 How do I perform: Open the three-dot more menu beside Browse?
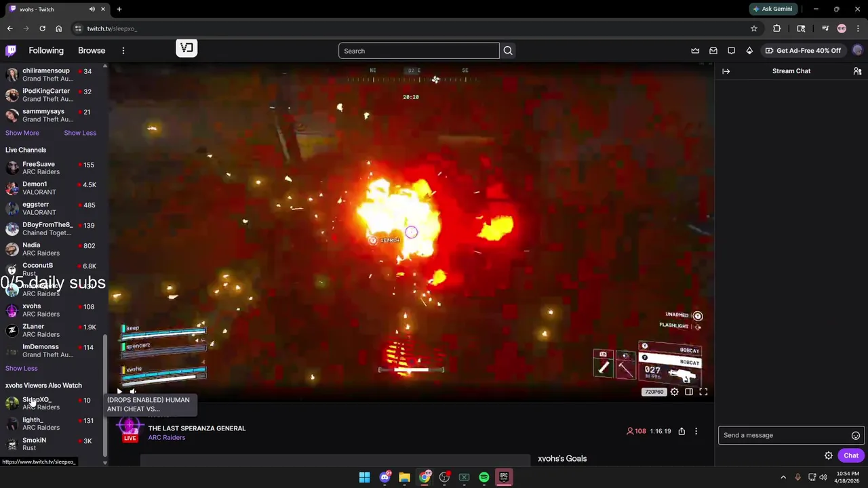123,51
